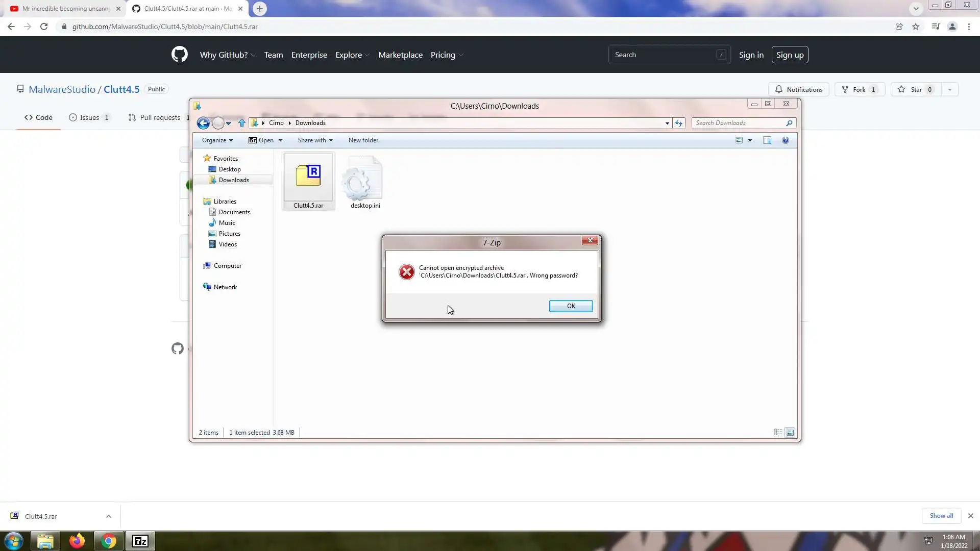The width and height of the screenshot is (980, 551).
Task: Click the Explorer back arrow button
Action: coord(203,123)
